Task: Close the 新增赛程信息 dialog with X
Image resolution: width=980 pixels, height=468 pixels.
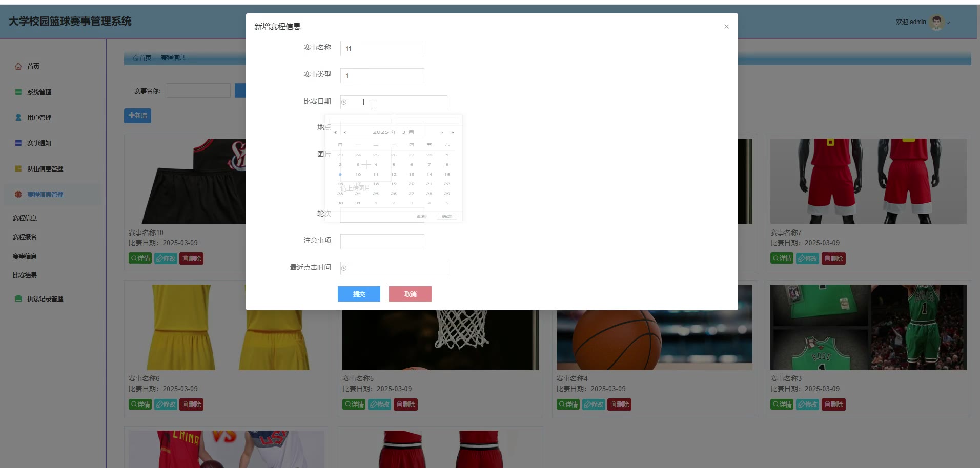Action: 726,27
